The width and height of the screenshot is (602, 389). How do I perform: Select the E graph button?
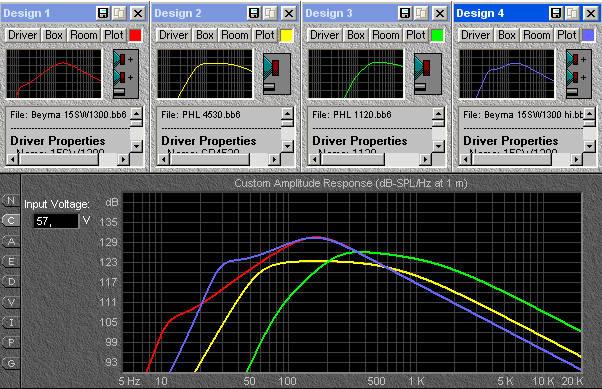point(11,262)
